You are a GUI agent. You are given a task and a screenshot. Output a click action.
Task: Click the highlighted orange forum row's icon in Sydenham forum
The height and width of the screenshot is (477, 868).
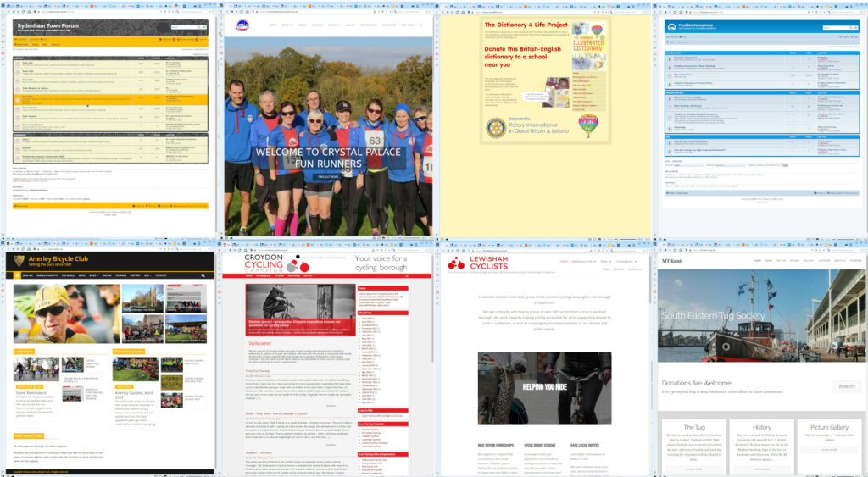pos(18,100)
